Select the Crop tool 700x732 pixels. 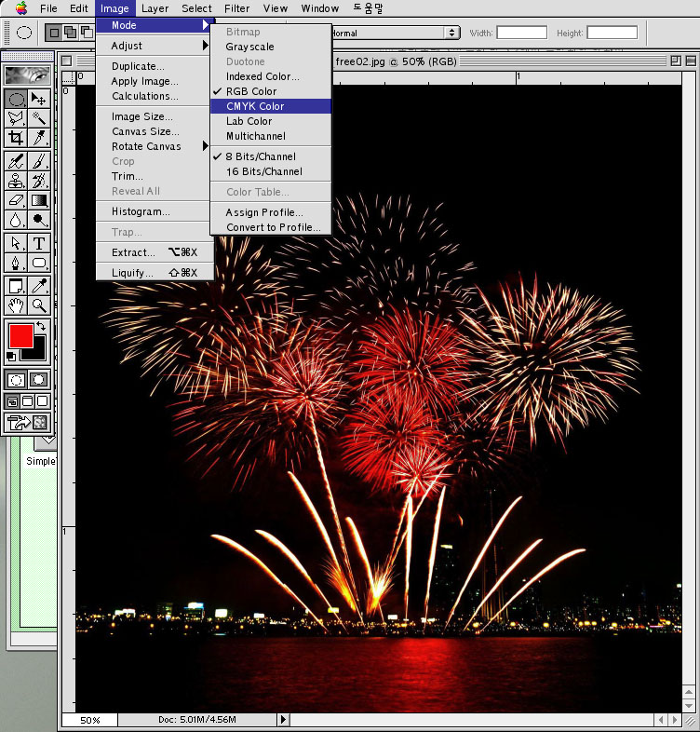pos(16,138)
